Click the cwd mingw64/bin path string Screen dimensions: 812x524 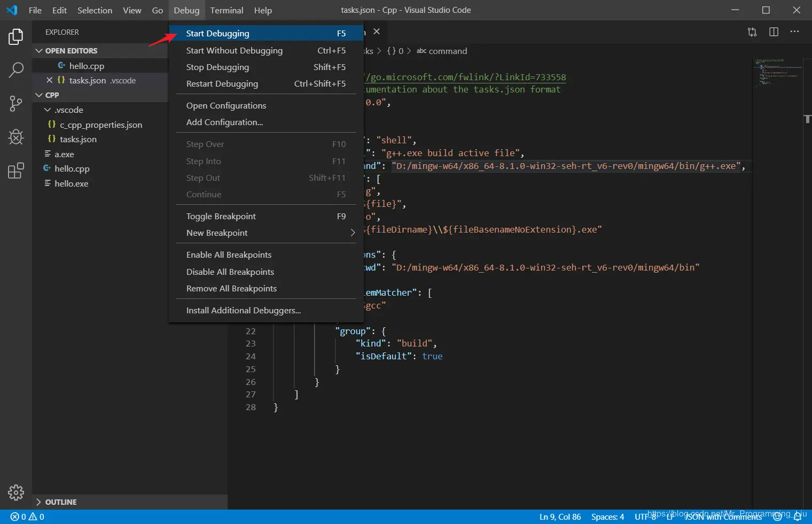tap(545, 267)
